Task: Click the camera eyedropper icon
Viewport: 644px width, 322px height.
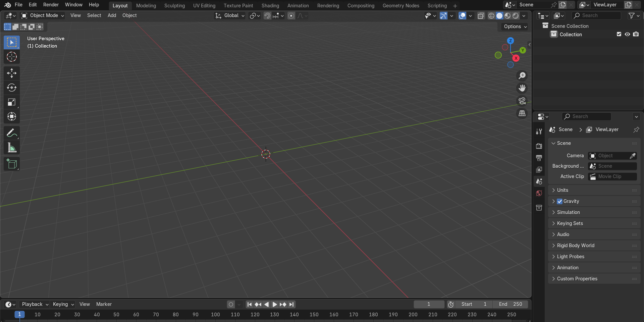Action: 633,156
